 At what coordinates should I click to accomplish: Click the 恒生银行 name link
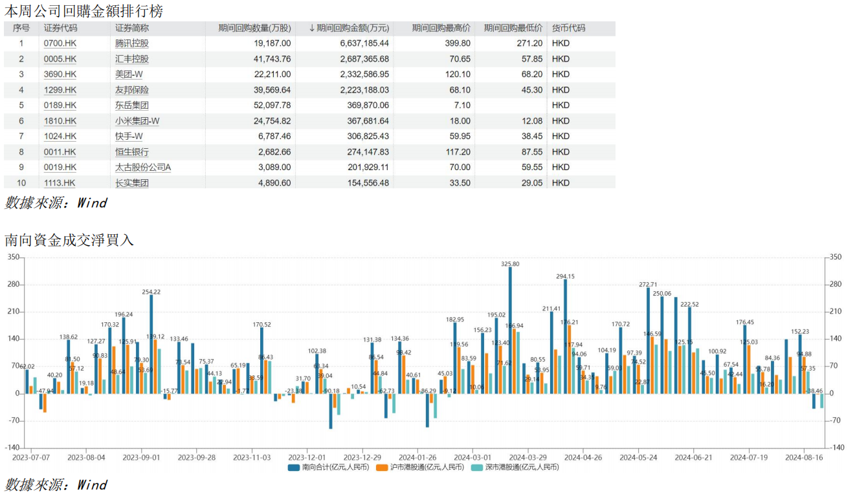(132, 152)
